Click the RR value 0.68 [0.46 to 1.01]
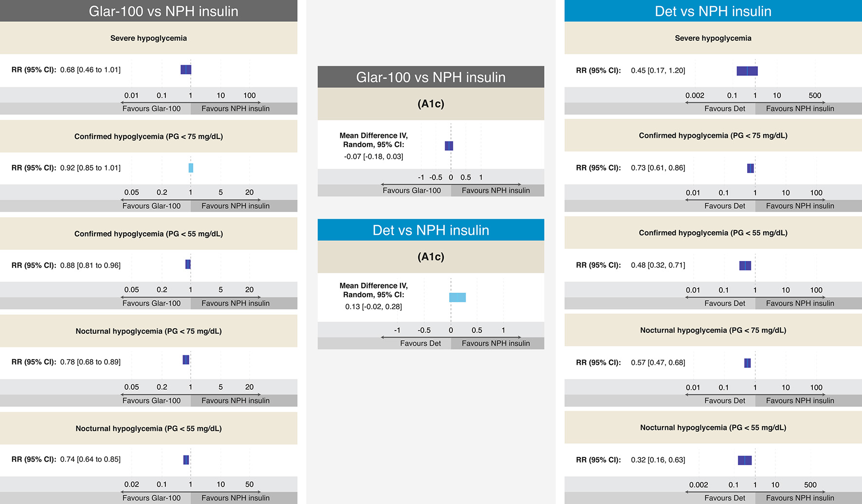This screenshot has height=504, width=862. [90, 70]
